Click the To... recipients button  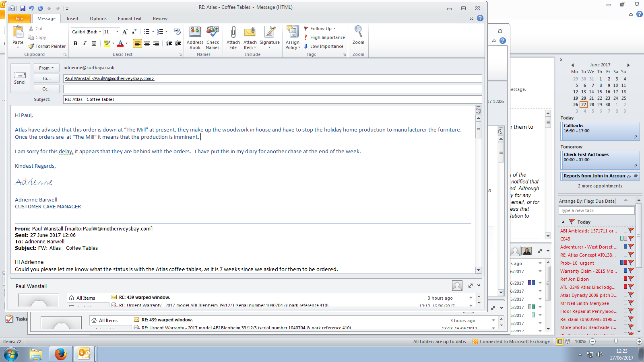46,78
